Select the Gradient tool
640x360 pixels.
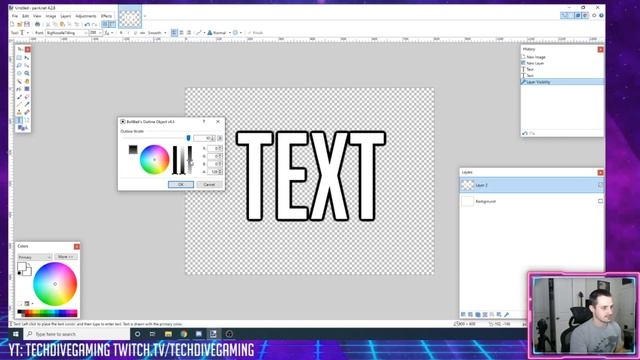(x=27, y=89)
